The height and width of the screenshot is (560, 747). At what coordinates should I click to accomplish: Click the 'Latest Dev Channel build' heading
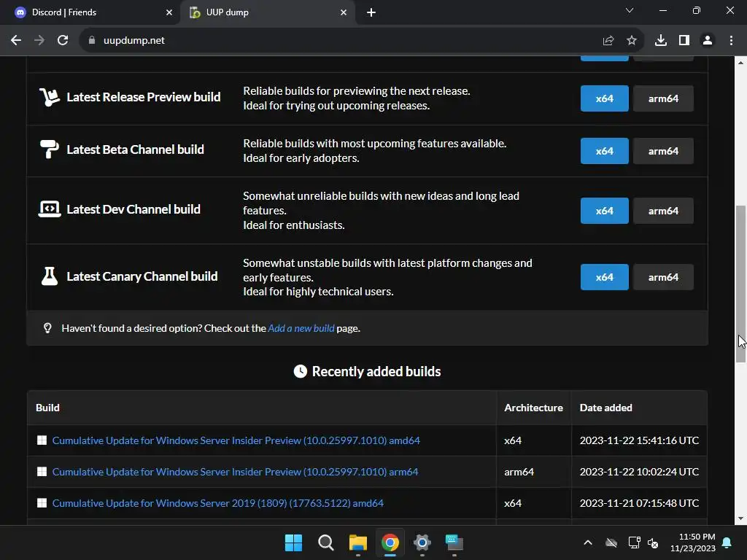point(133,209)
